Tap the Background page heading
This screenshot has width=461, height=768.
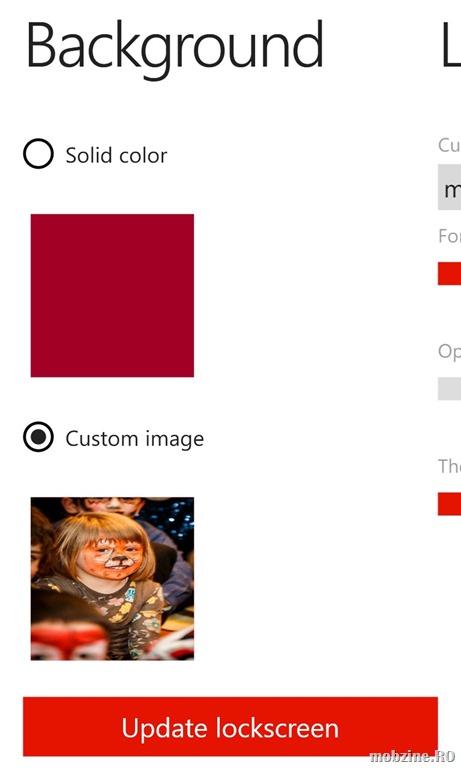pyautogui.click(x=174, y=48)
